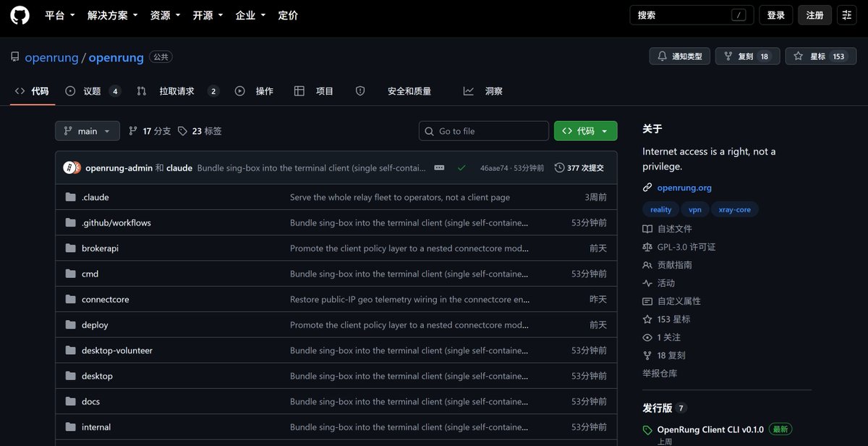Select the xray-core topic tag
This screenshot has height=446, width=868.
(x=734, y=210)
